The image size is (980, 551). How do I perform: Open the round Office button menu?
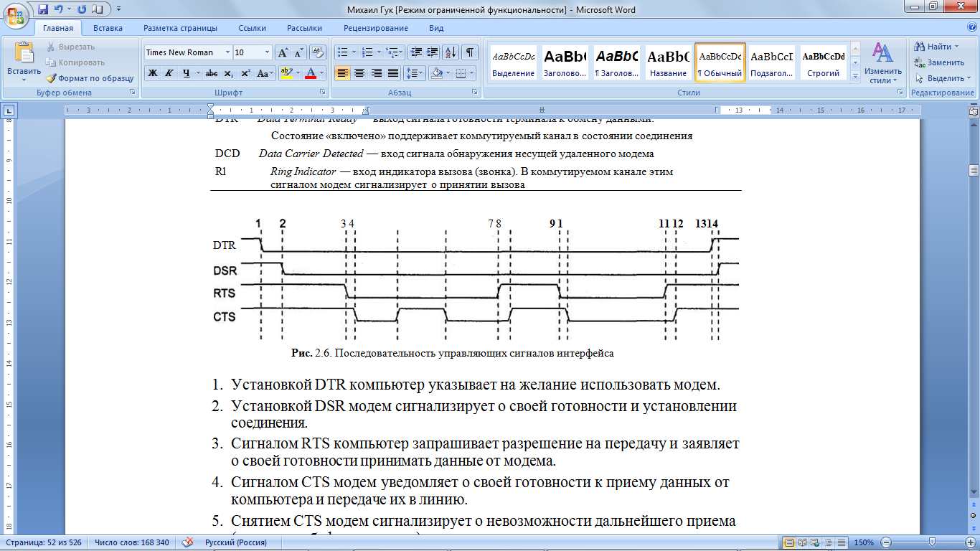click(16, 14)
